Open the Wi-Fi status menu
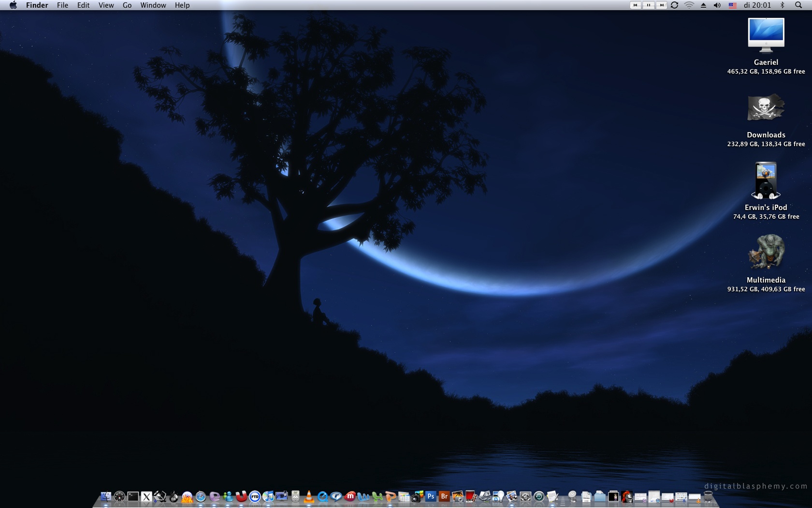The image size is (812, 508). pos(689,5)
